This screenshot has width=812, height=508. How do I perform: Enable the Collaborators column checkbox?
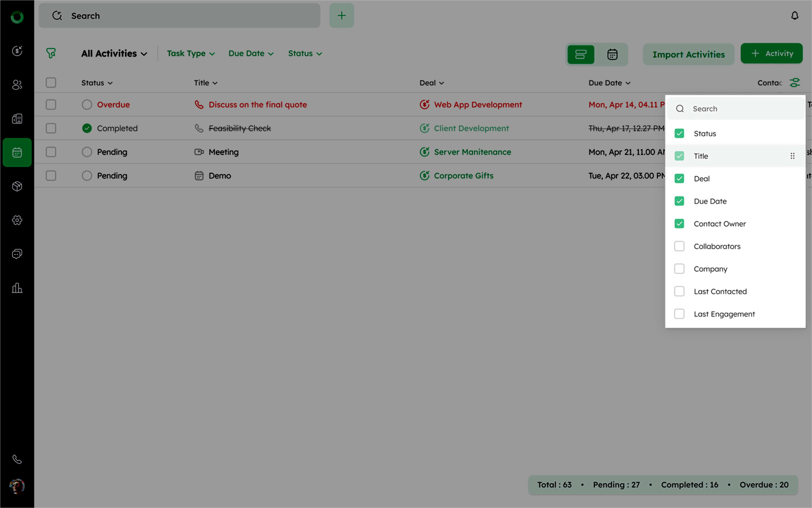(679, 246)
